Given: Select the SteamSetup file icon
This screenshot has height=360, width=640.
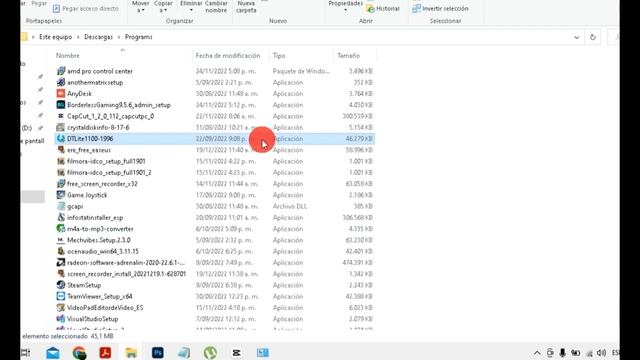Looking at the screenshot, I should click(61, 285).
